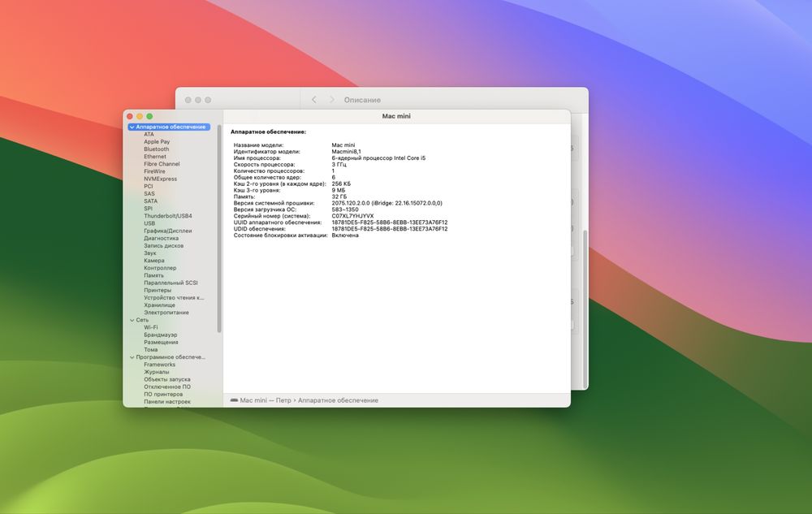Show the SPI hardware section
The width and height of the screenshot is (812, 514).
coord(148,209)
